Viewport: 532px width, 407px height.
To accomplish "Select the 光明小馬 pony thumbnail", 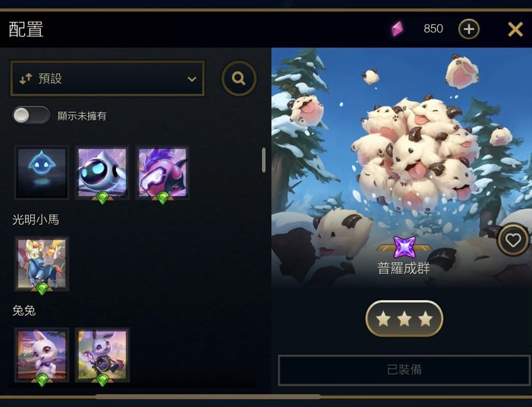I will 41,264.
